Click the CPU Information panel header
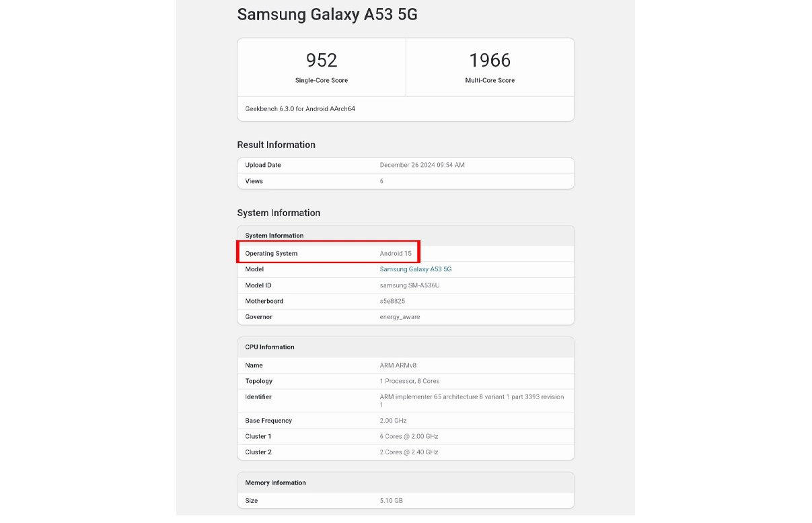Image resolution: width=812 pixels, height=523 pixels. click(x=271, y=347)
